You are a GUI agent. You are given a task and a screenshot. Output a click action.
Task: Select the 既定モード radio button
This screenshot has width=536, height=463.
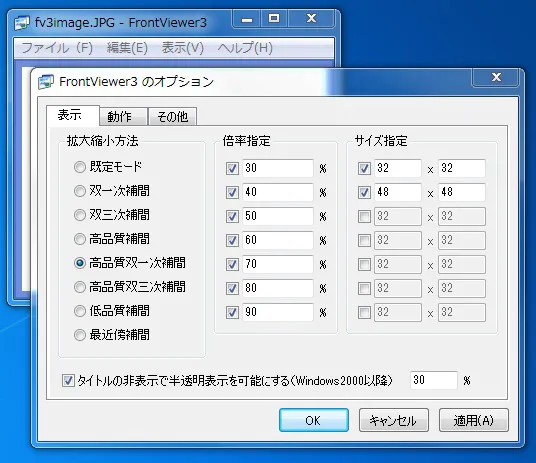[x=80, y=167]
